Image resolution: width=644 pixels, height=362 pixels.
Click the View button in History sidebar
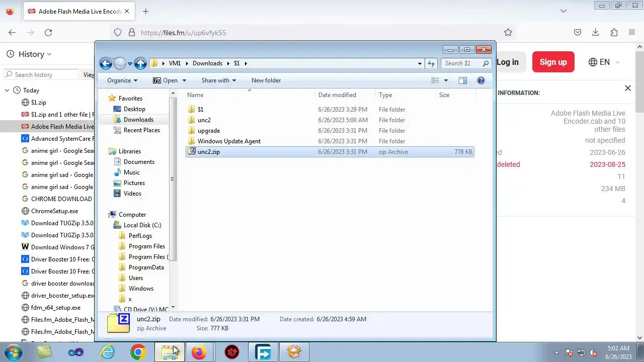87,74
